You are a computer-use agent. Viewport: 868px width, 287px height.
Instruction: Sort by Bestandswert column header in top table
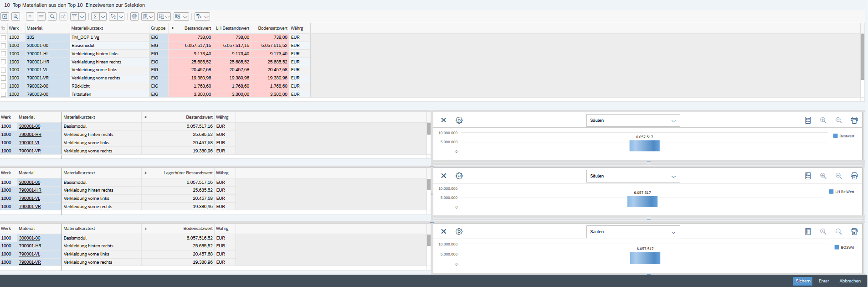coord(197,28)
